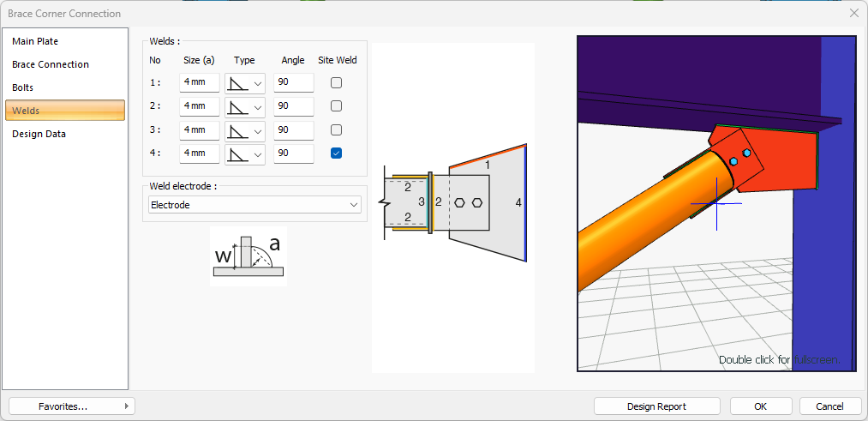Screen dimensions: 868x421
Task: Click the 3D brace connection preview
Action: pyautogui.click(x=715, y=203)
